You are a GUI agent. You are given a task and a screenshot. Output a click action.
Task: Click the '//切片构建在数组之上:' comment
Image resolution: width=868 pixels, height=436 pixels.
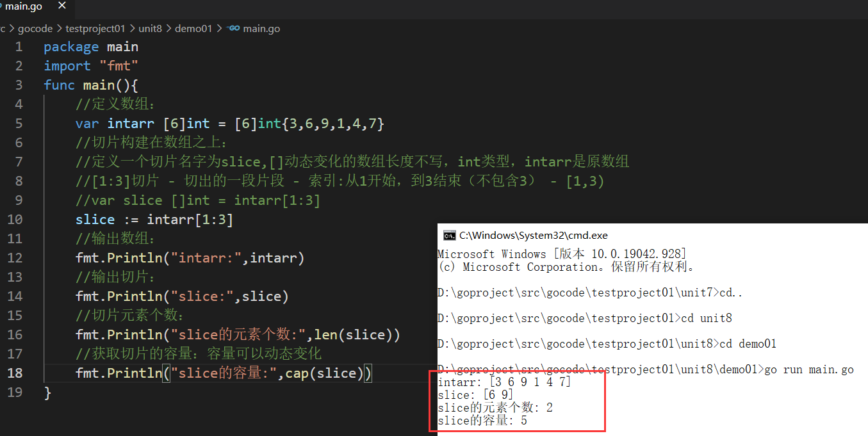151,143
